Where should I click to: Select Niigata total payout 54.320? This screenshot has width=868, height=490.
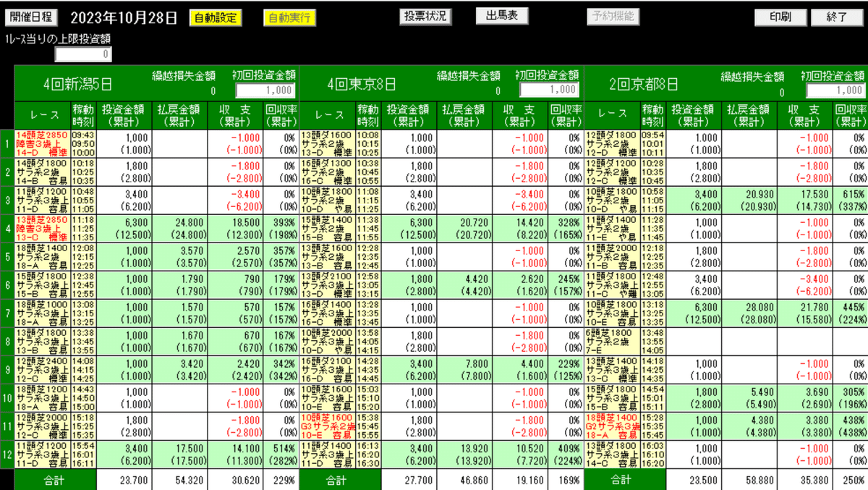point(181,479)
